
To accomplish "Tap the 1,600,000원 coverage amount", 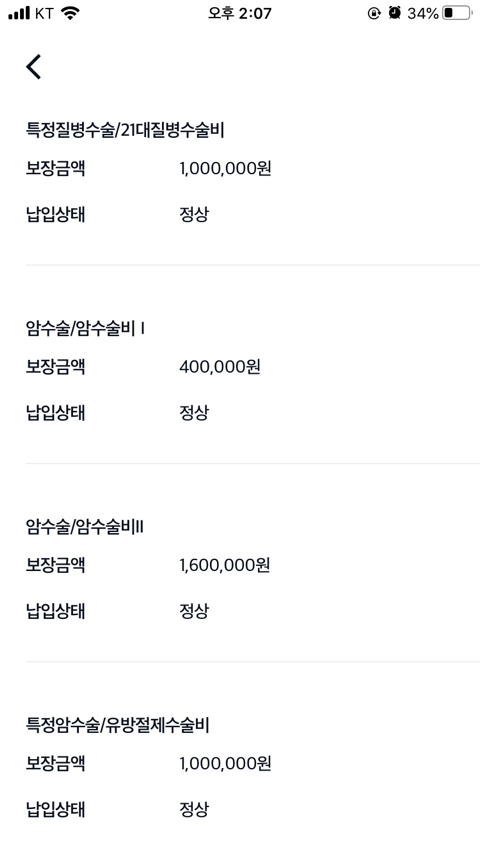I will point(225,565).
